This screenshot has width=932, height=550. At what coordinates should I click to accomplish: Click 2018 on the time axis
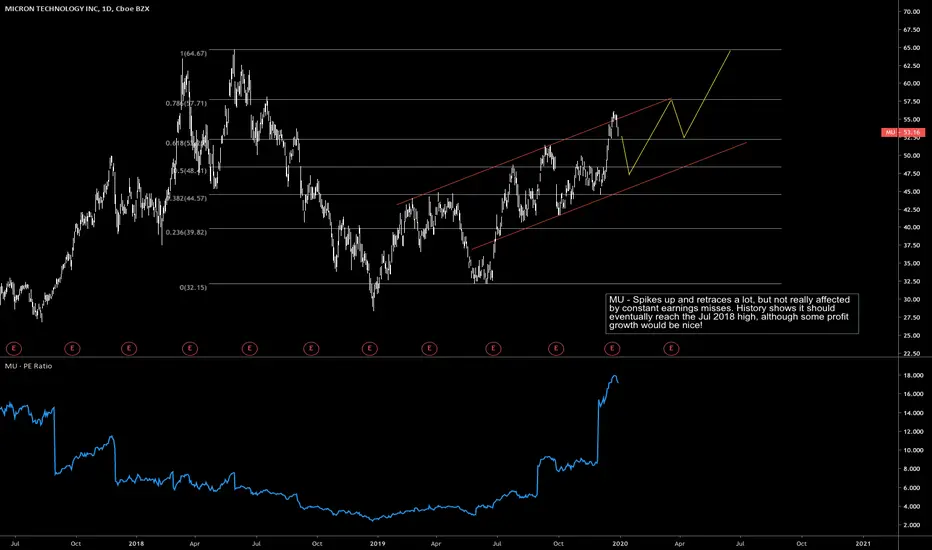pyautogui.click(x=136, y=543)
